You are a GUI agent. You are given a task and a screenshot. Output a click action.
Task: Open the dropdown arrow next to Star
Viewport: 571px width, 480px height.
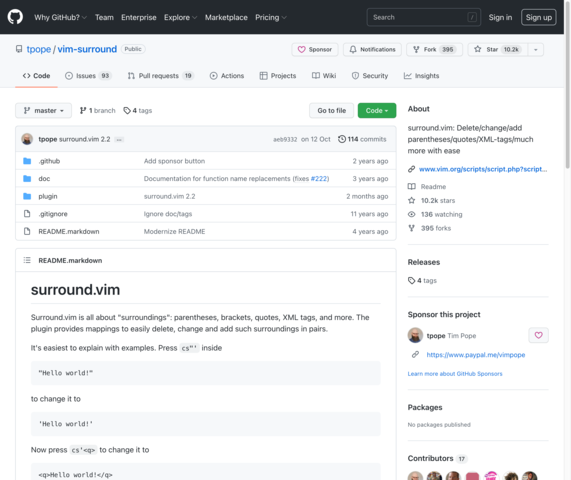click(536, 50)
